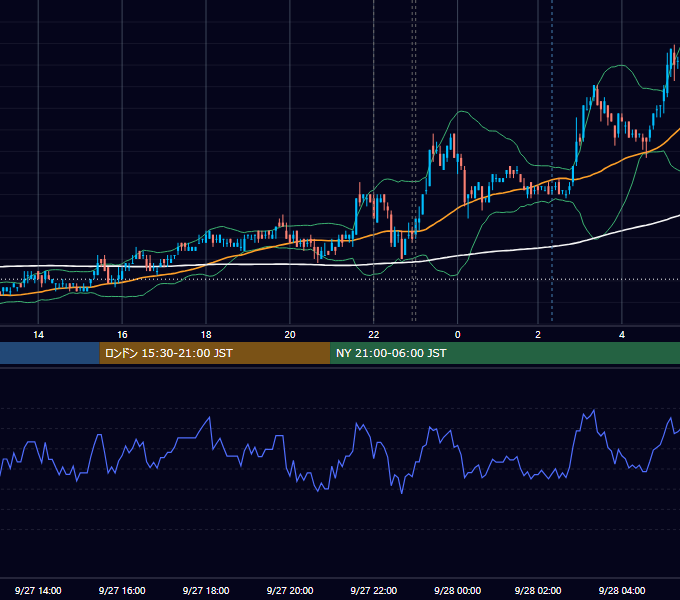680x600 pixels.
Task: Select the 9/27 20:00 time label
Action: [290, 590]
